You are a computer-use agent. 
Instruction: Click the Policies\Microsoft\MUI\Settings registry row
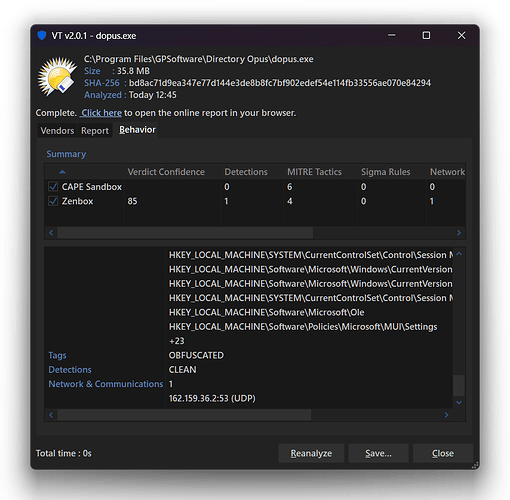click(303, 327)
